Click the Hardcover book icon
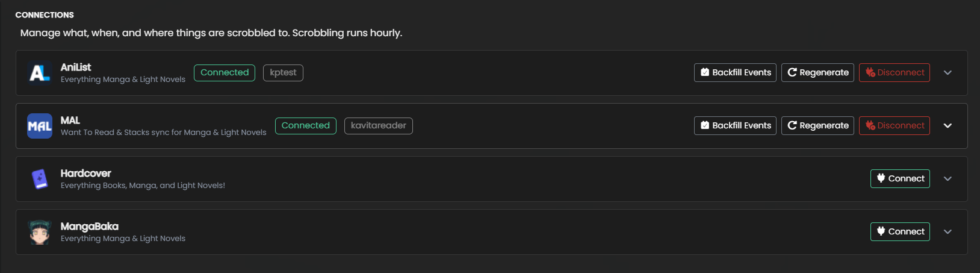 point(40,179)
